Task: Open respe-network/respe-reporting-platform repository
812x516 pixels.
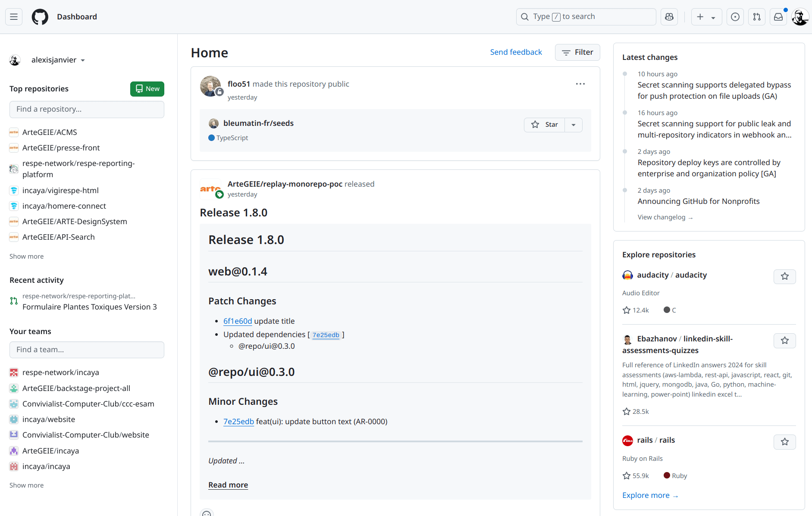Action: [x=78, y=169]
